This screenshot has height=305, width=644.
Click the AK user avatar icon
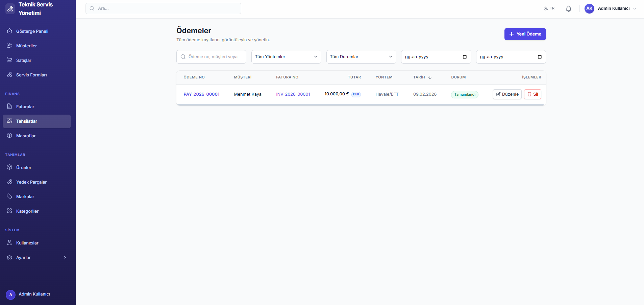[x=589, y=8]
